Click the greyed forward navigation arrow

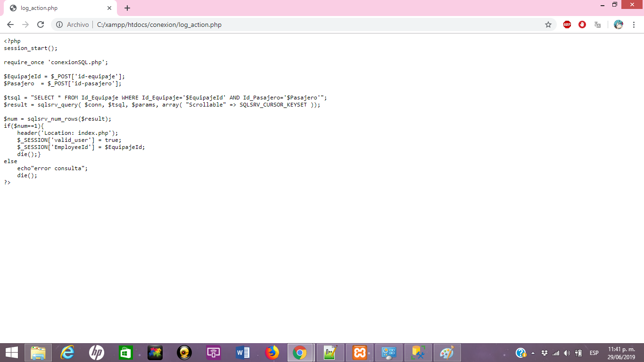(x=25, y=25)
